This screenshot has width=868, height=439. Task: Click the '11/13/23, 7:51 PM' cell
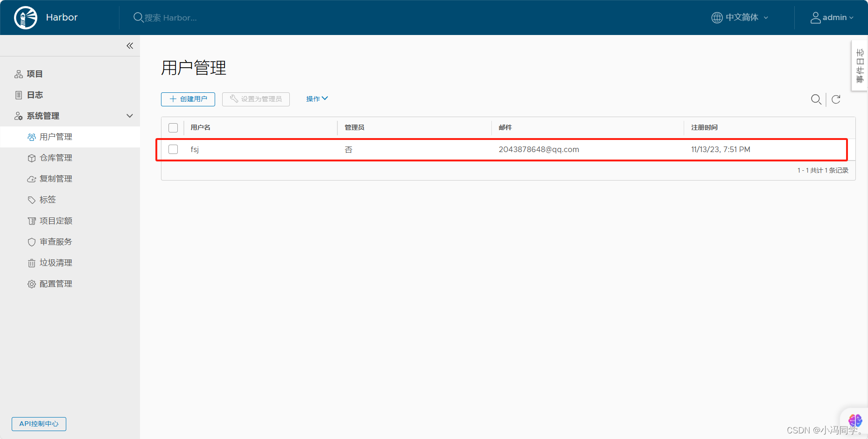[x=721, y=150]
